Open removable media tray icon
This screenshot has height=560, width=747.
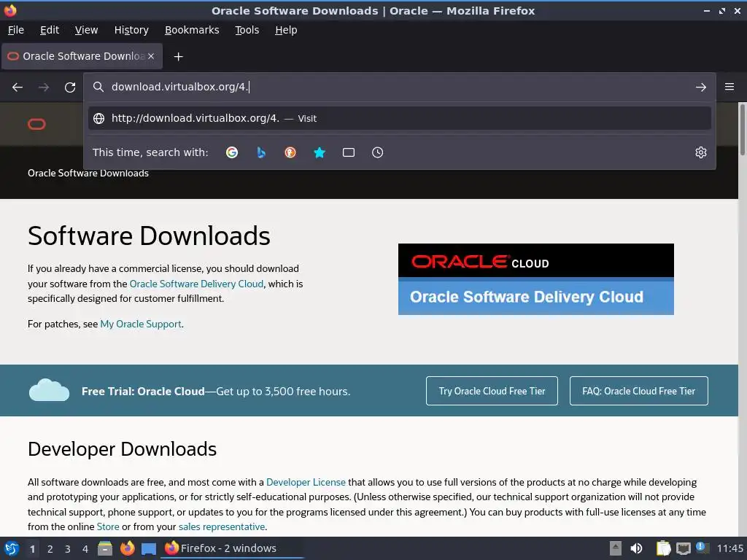(616, 548)
